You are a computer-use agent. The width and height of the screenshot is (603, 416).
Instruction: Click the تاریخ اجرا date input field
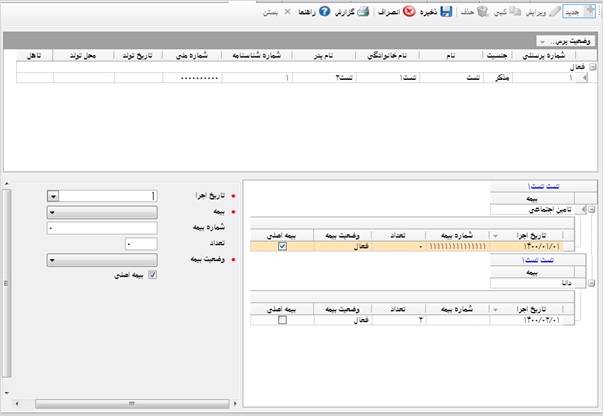point(108,196)
